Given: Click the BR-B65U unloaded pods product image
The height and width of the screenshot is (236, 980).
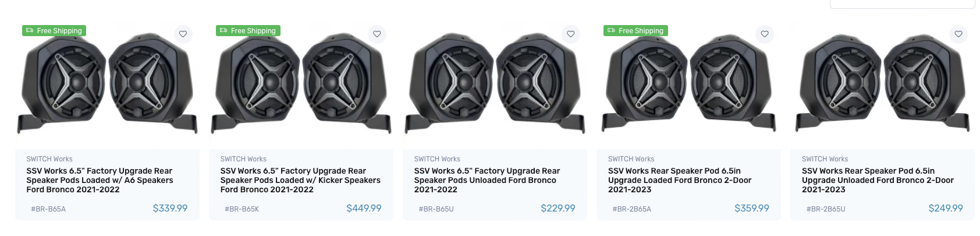Looking at the screenshot, I should [495, 84].
